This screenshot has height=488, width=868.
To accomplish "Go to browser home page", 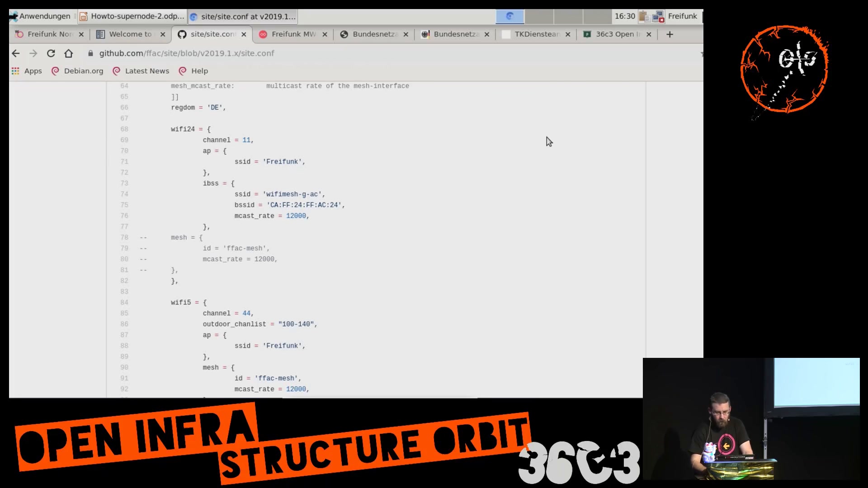I will [69, 53].
